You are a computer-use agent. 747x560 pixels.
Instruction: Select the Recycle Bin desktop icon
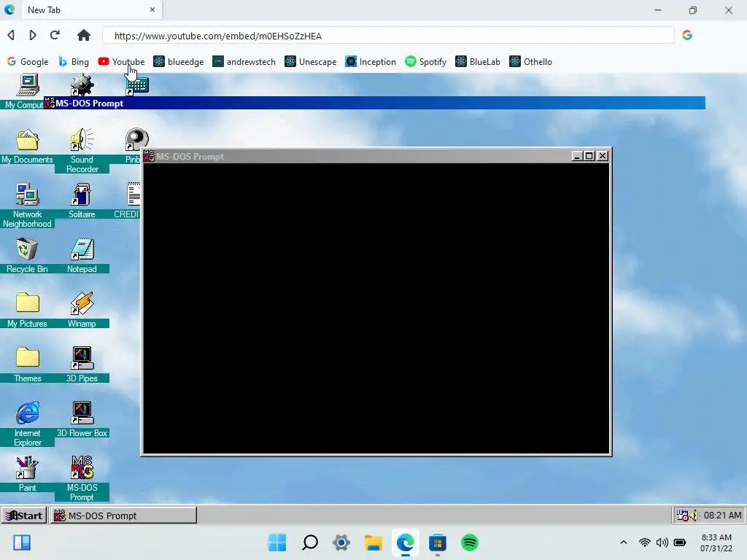click(x=27, y=256)
